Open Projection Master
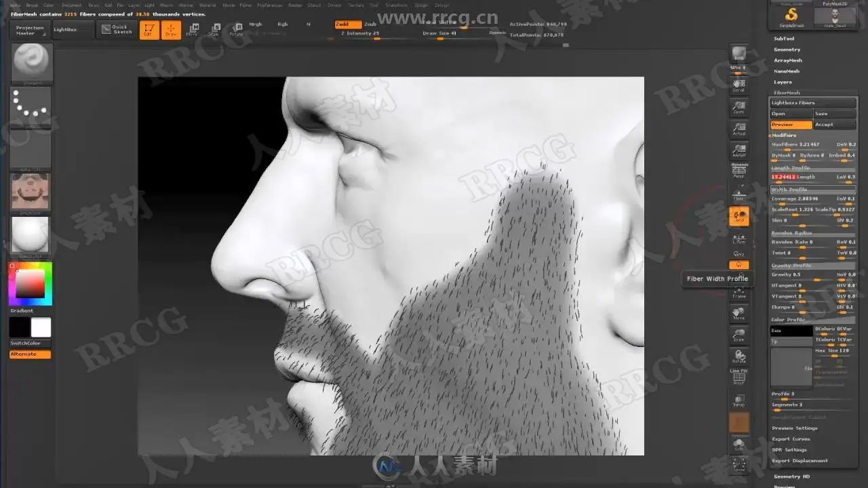This screenshot has height=488, width=868. 30,30
